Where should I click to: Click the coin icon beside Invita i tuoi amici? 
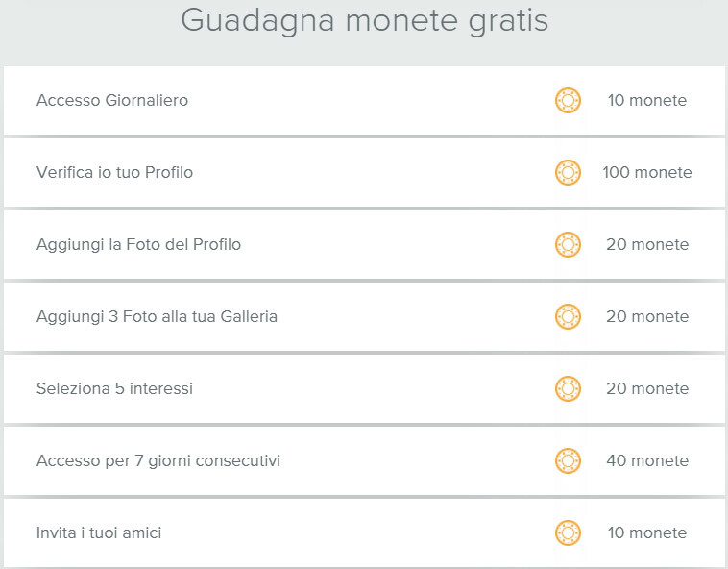(x=568, y=532)
